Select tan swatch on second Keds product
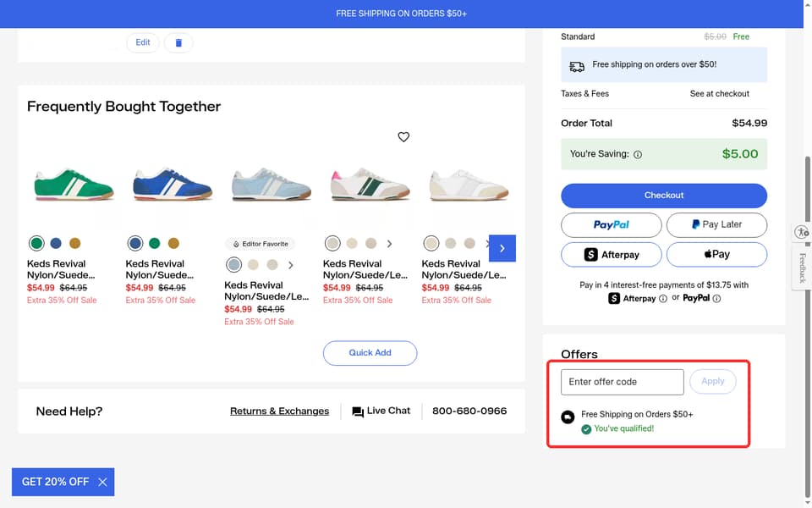Image resolution: width=812 pixels, height=508 pixels. pos(173,243)
